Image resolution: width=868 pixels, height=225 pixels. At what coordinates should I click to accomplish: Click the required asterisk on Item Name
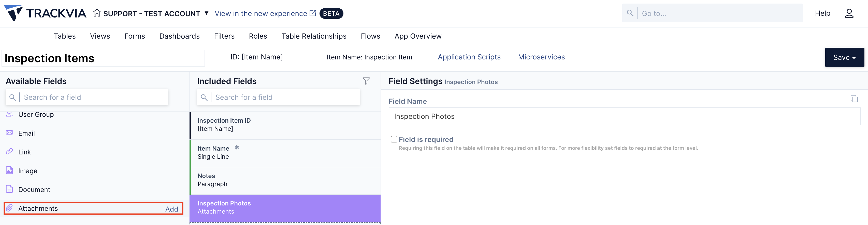click(x=237, y=147)
